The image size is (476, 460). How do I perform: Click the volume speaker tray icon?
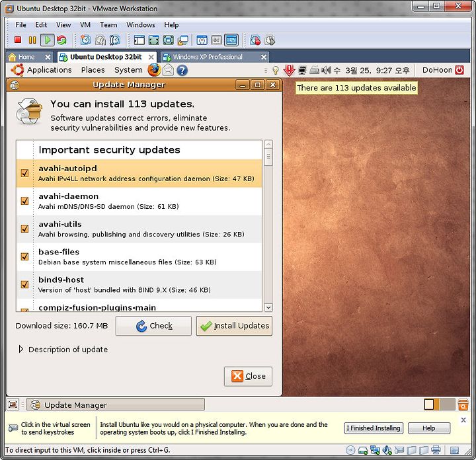tap(326, 71)
